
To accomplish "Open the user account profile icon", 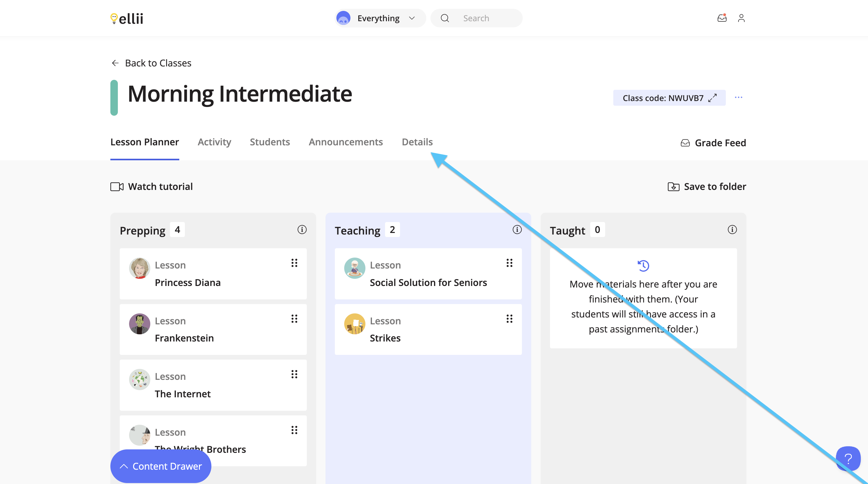I will [x=741, y=18].
